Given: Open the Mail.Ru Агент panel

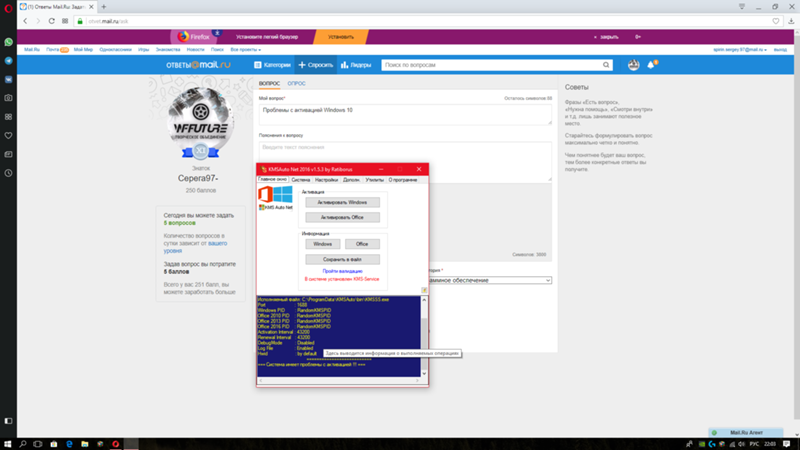Looking at the screenshot, I should [x=745, y=432].
